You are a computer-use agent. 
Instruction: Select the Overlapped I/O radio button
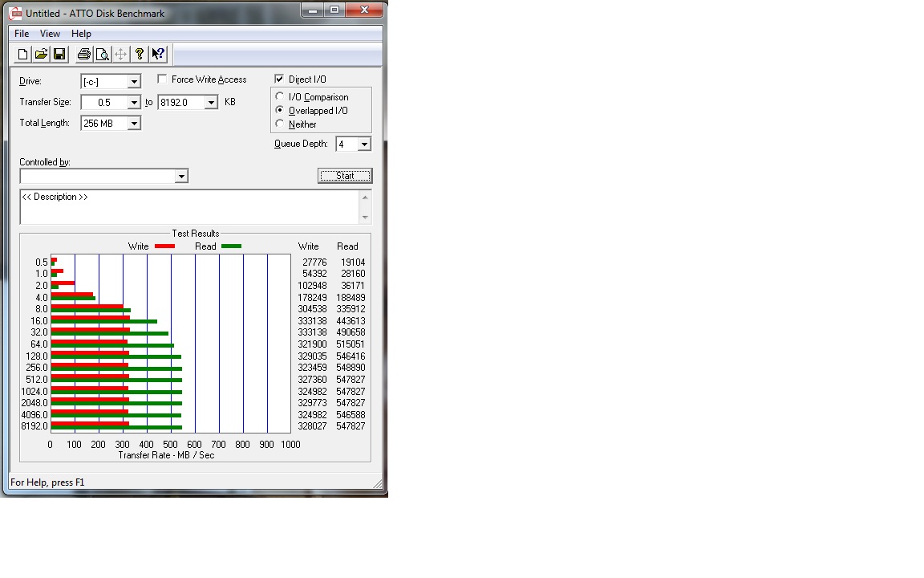280,110
